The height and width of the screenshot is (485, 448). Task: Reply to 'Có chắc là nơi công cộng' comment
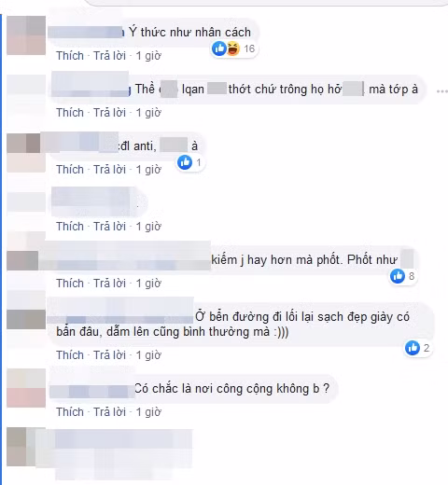[x=109, y=412]
